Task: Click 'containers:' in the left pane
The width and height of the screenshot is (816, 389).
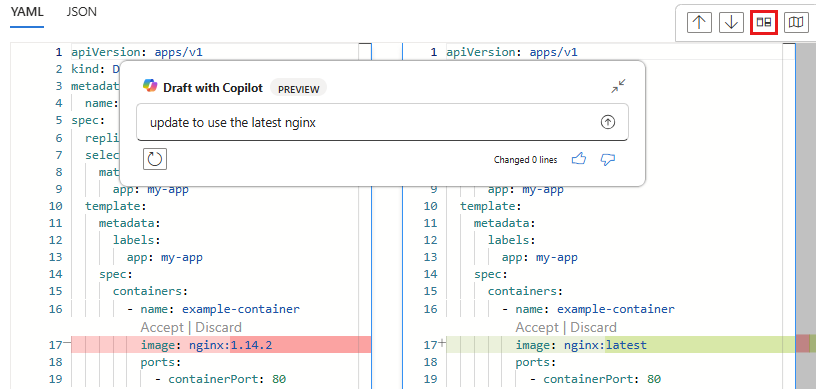Action: pos(150,292)
